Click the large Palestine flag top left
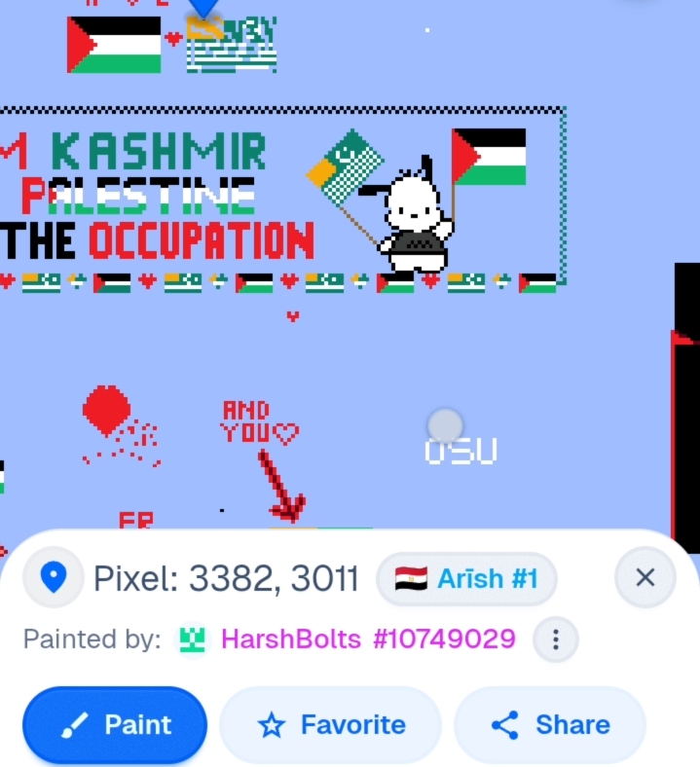This screenshot has height=767, width=700. click(x=114, y=45)
